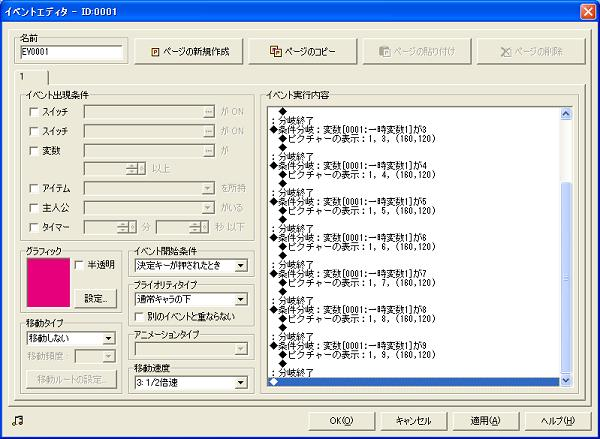Click the ヘルプ(H) button
This screenshot has height=439, width=600.
pyautogui.click(x=558, y=421)
